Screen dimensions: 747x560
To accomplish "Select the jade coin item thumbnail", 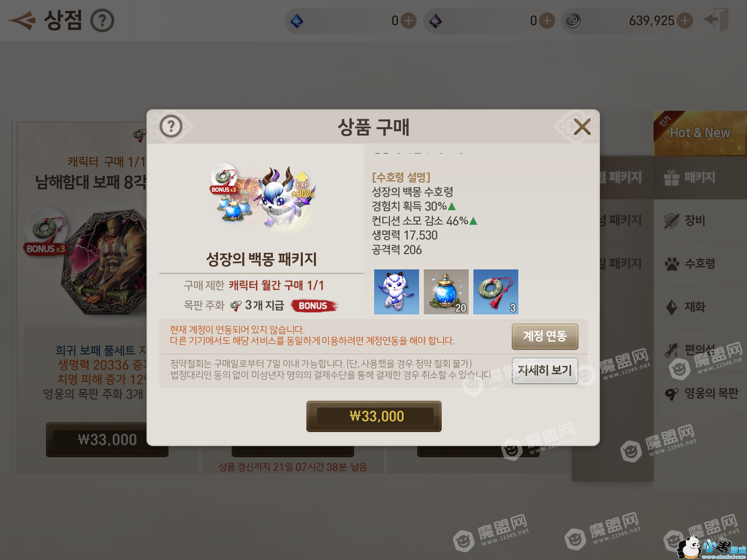I will coord(496,292).
